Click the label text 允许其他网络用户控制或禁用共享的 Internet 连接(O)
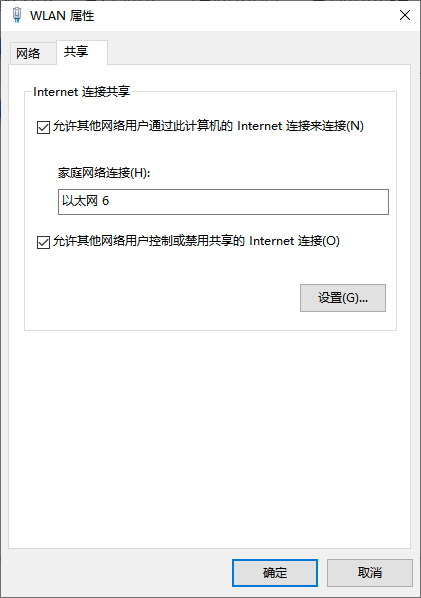The image size is (421, 598). pyautogui.click(x=196, y=241)
